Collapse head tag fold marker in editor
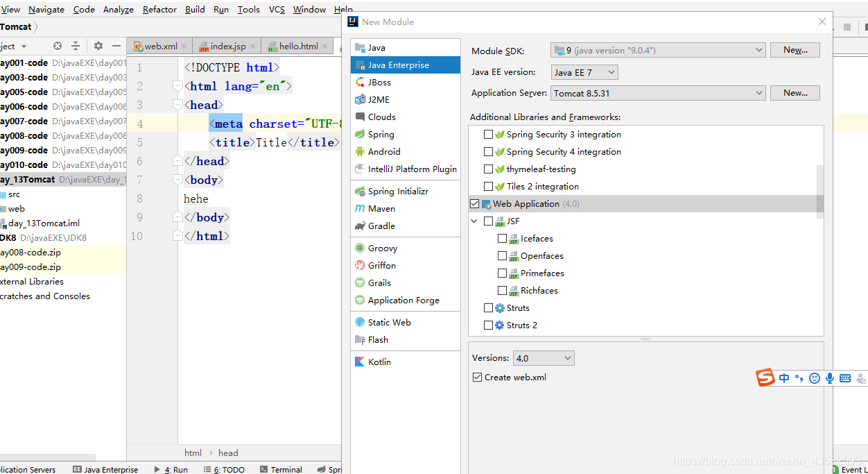868x474 pixels. 177,105
